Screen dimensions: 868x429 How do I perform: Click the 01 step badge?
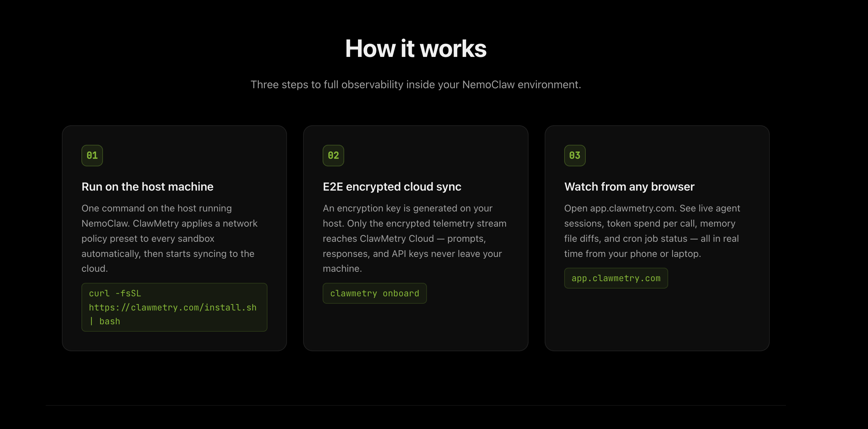click(92, 156)
